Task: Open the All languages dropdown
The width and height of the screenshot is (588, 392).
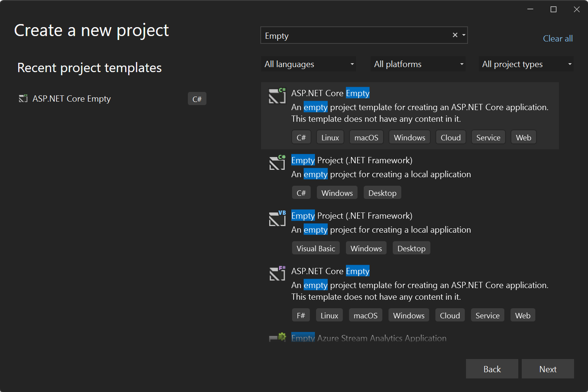Action: click(308, 64)
